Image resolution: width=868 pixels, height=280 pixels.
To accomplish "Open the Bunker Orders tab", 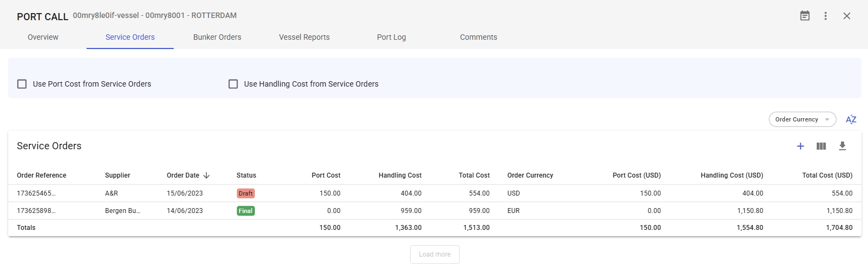I will (x=217, y=37).
